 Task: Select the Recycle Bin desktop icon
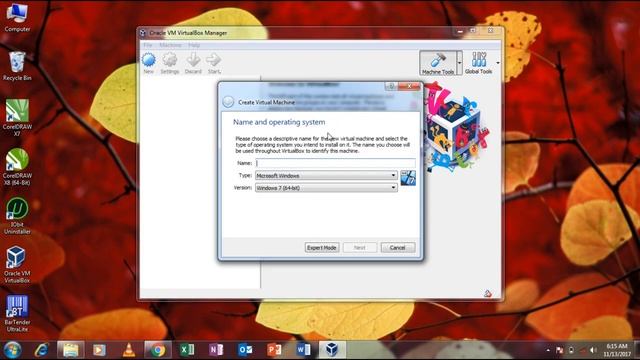click(x=17, y=66)
